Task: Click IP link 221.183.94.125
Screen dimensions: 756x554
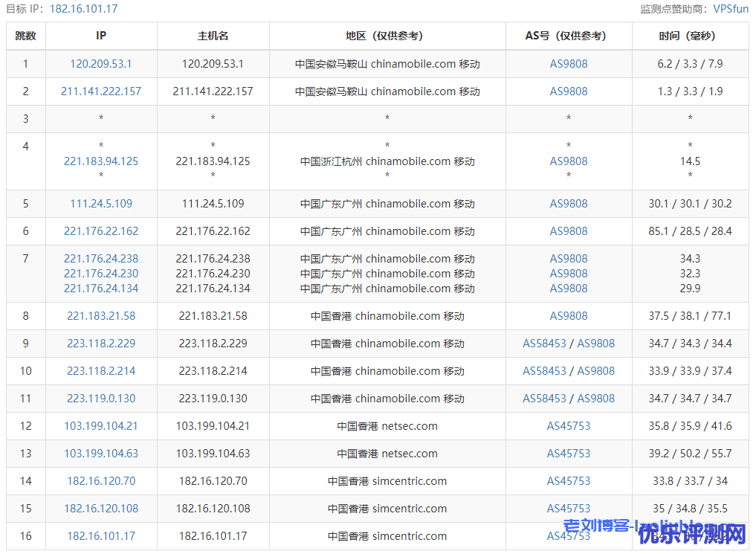Action: 101,161
